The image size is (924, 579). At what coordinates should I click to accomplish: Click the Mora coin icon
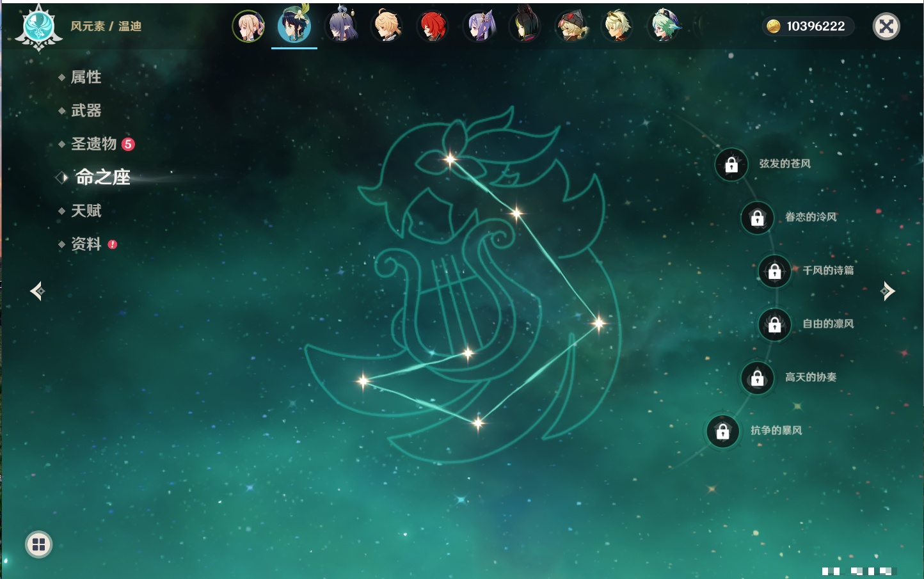pos(774,26)
